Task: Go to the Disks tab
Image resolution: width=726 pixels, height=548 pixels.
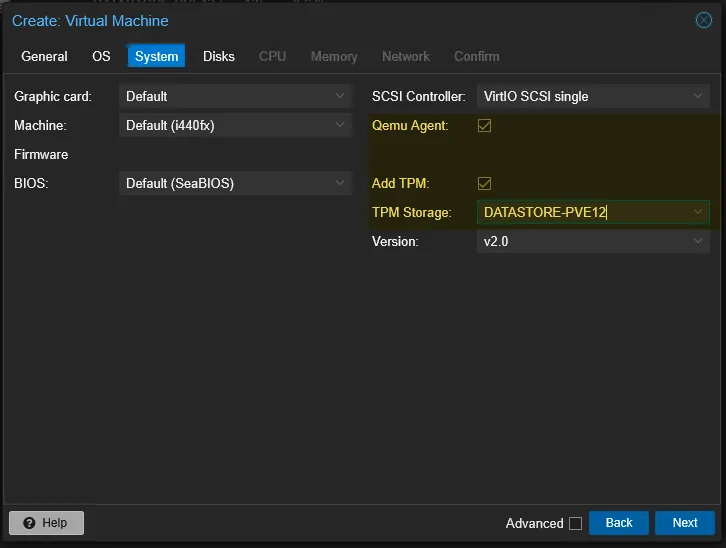Action: tap(219, 56)
